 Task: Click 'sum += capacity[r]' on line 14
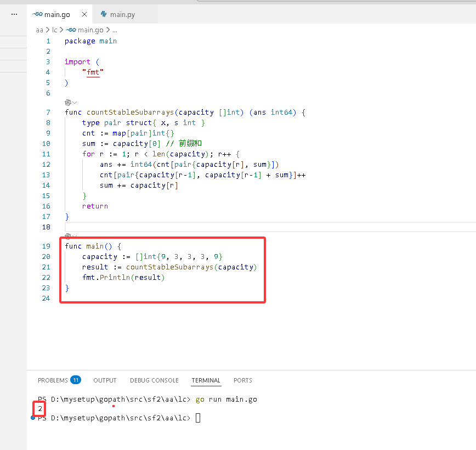[139, 185]
